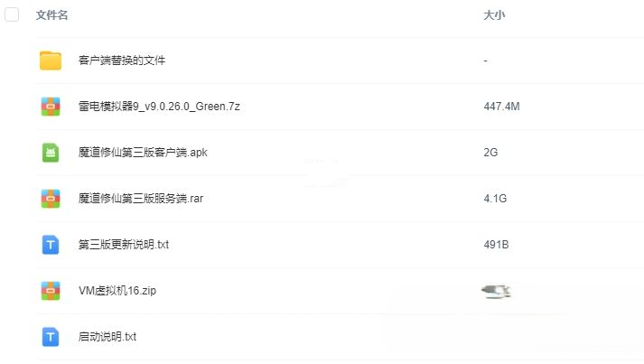Select file VM虚拟机16.zip by name
The height and width of the screenshot is (364, 644).
tap(117, 291)
